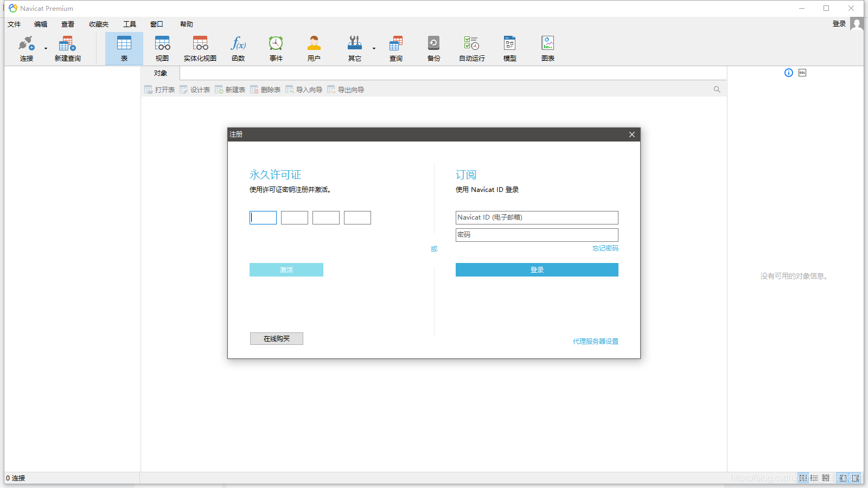Click the Activate (激活) button
The image size is (868, 488).
pyautogui.click(x=286, y=269)
